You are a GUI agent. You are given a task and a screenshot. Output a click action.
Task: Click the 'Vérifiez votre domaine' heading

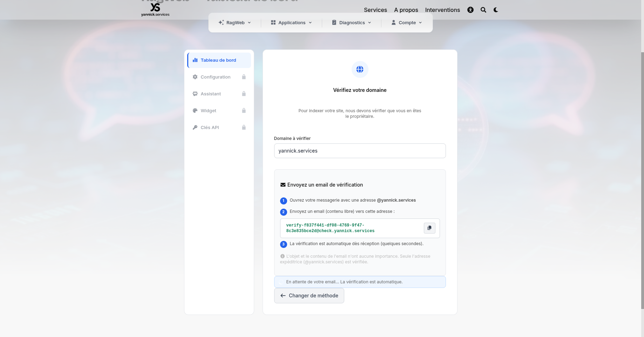(360, 90)
